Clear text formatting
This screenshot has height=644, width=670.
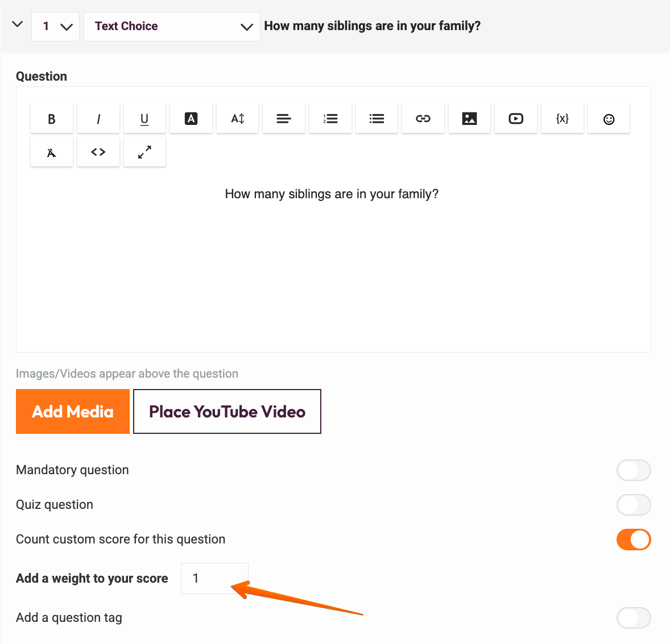pos(52,152)
